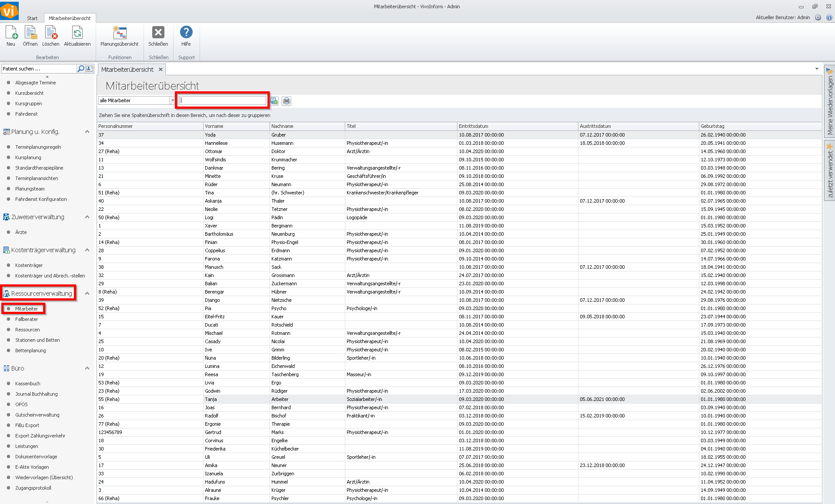Open the Planungsübersicht function
Image resolution: width=835 pixels, height=504 pixels.
[119, 34]
